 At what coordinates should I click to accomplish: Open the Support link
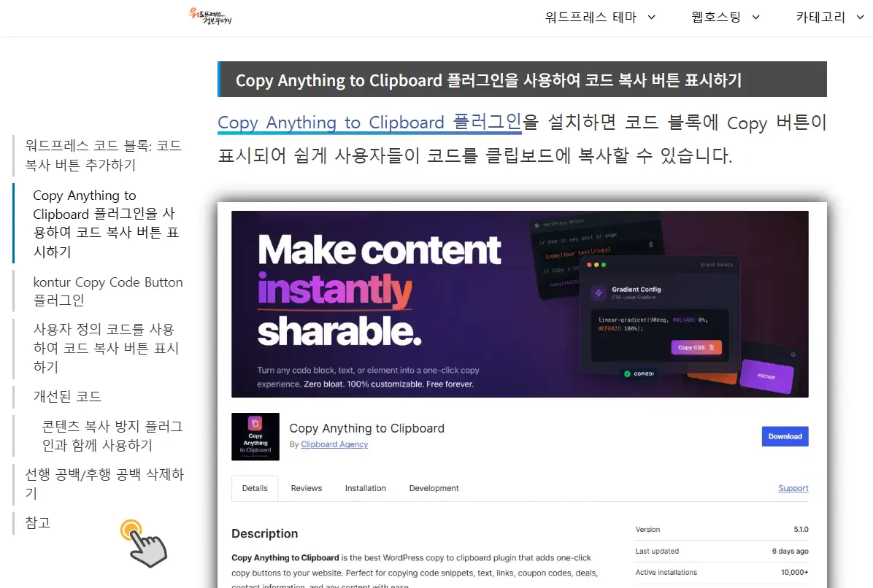(793, 489)
